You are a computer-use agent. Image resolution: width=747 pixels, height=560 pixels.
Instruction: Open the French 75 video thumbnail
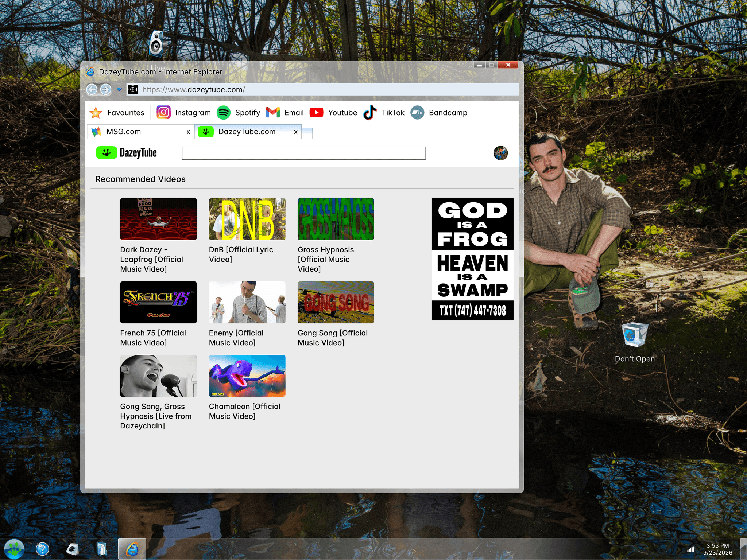pyautogui.click(x=158, y=302)
